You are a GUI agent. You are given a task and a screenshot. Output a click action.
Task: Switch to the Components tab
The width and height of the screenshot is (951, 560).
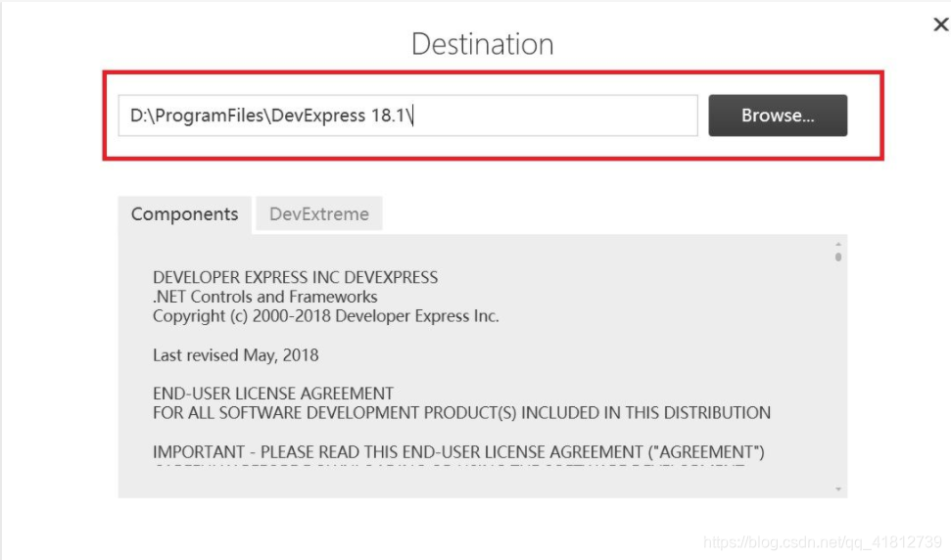point(184,214)
